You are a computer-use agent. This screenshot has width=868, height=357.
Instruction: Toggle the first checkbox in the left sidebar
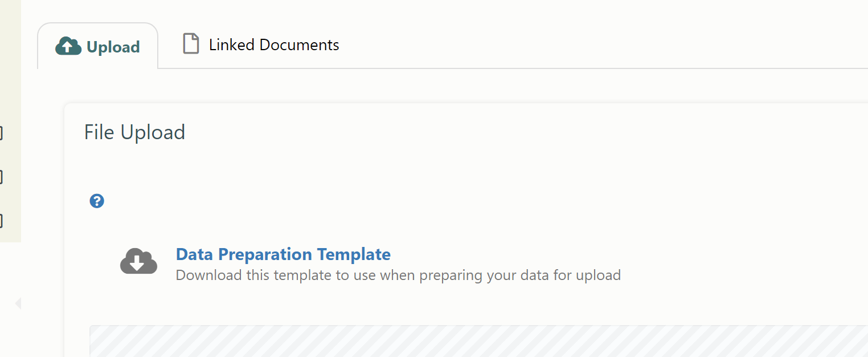[x=1, y=133]
